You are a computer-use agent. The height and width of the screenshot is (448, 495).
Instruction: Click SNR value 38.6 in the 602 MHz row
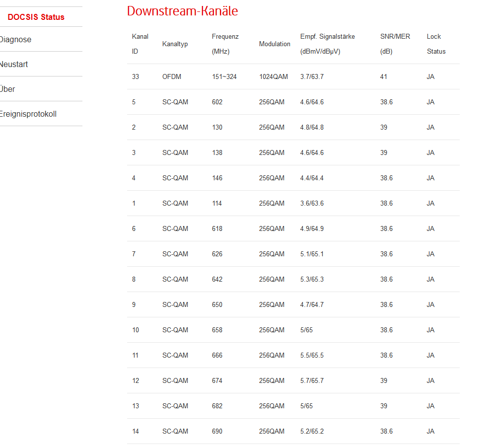pos(386,102)
